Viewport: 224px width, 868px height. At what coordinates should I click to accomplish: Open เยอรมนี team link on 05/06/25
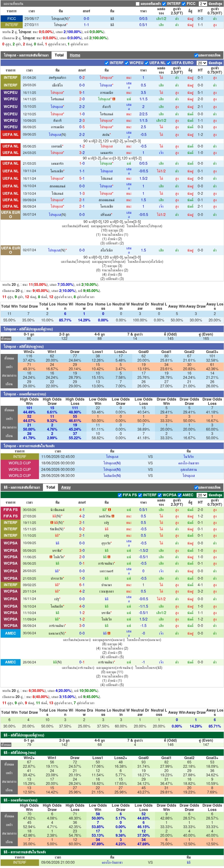(57, 146)
